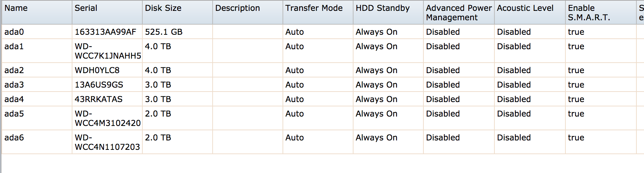Click serial number 163313AA99AF
Viewport: 644px width, 173px height.
coord(105,32)
